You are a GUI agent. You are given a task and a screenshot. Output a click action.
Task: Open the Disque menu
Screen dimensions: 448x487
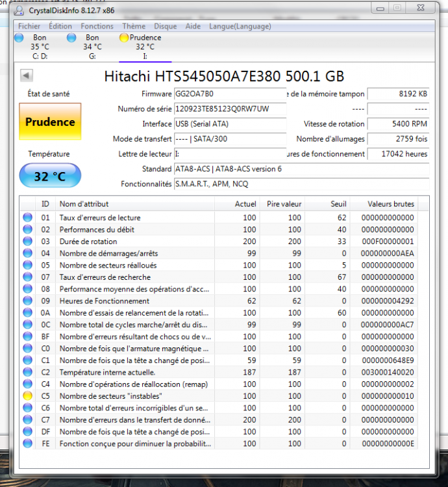tap(165, 26)
